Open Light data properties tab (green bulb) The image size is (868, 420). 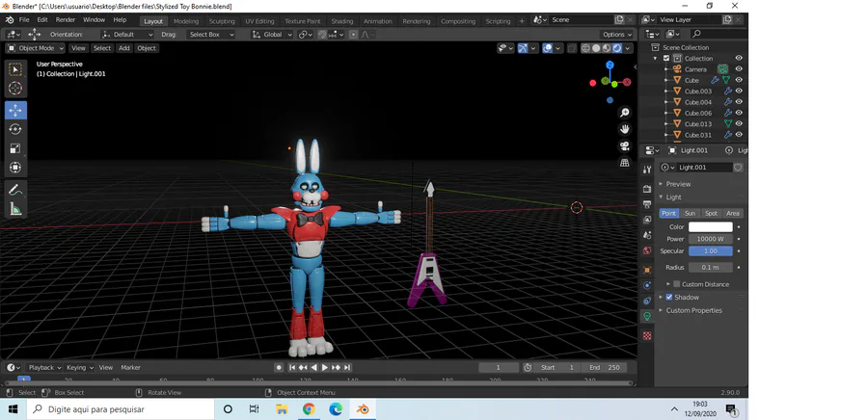pyautogui.click(x=646, y=317)
